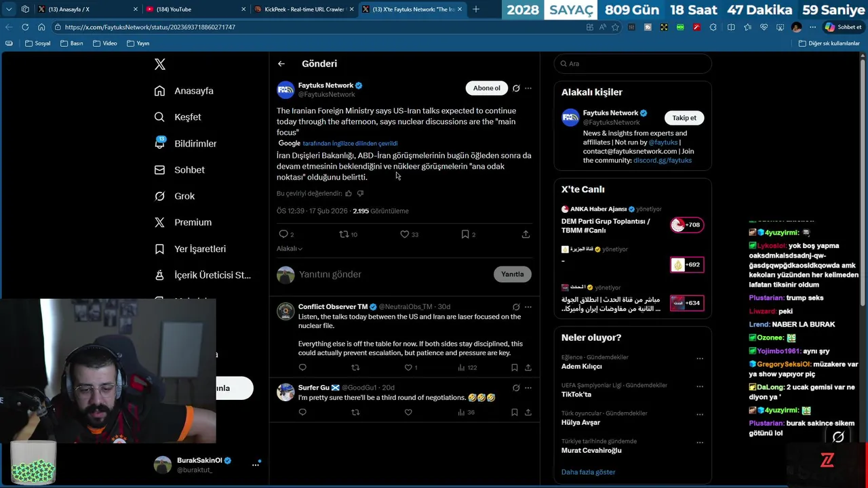Like the Conflict Observer TM reply
The height and width of the screenshot is (488, 868).
tap(408, 367)
